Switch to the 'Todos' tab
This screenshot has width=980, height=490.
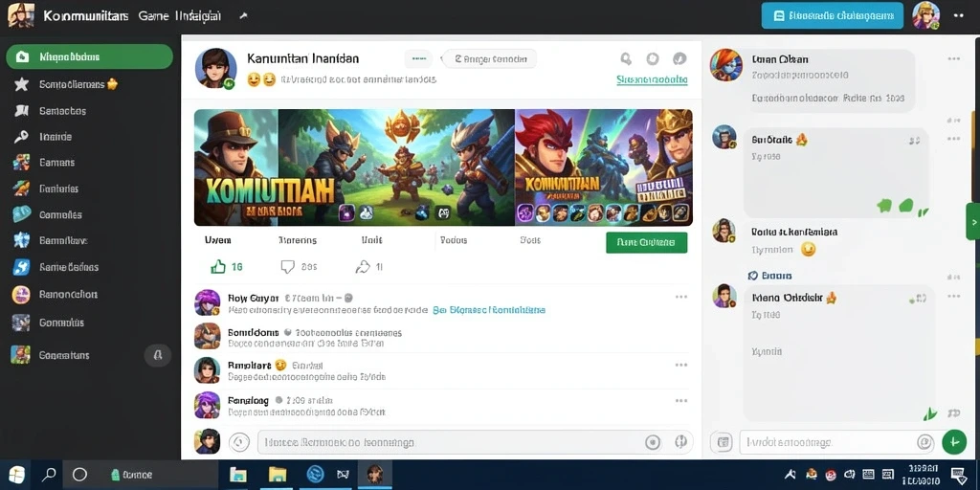pyautogui.click(x=454, y=240)
